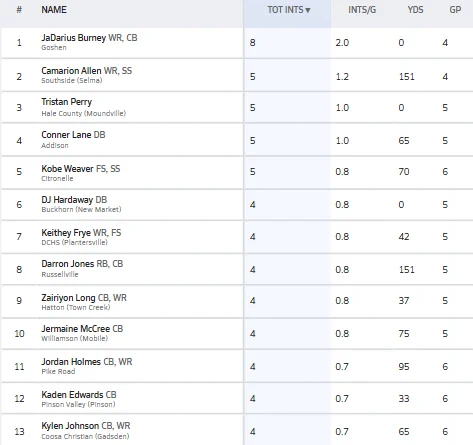Select the 1.2 INTS/G value

[342, 77]
